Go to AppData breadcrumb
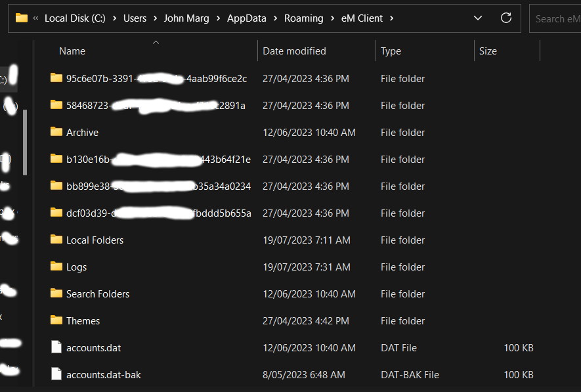 (x=246, y=18)
